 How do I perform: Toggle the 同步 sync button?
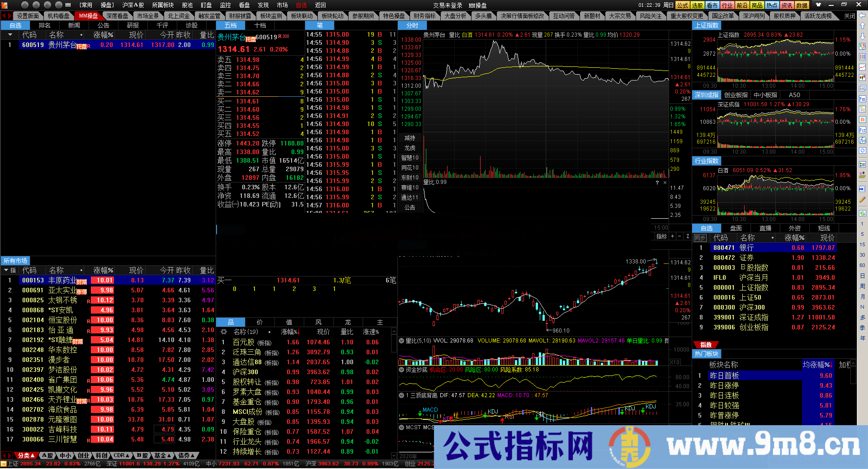tap(700, 238)
